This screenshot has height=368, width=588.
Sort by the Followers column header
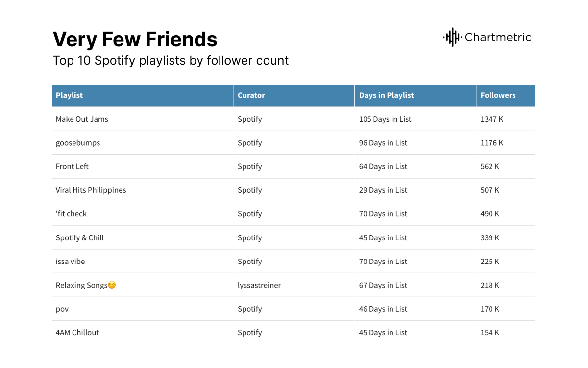[498, 95]
